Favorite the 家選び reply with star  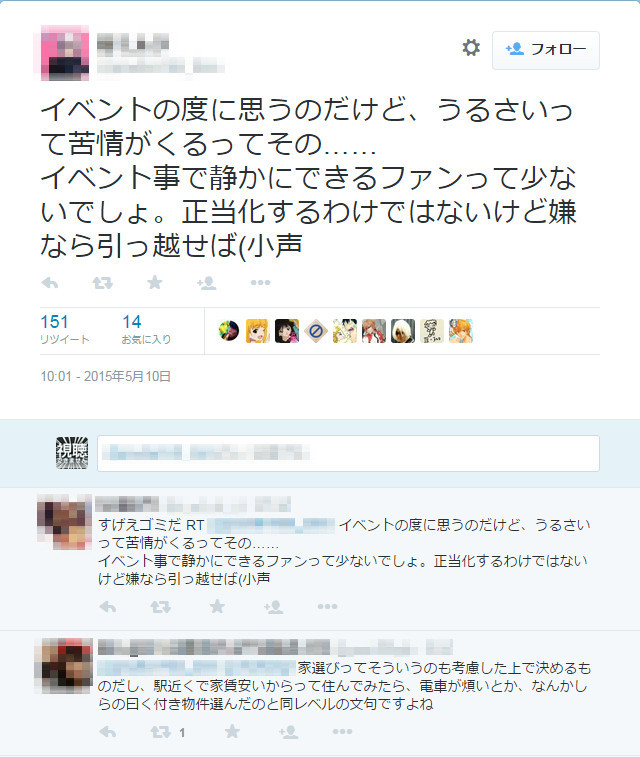tap(232, 731)
